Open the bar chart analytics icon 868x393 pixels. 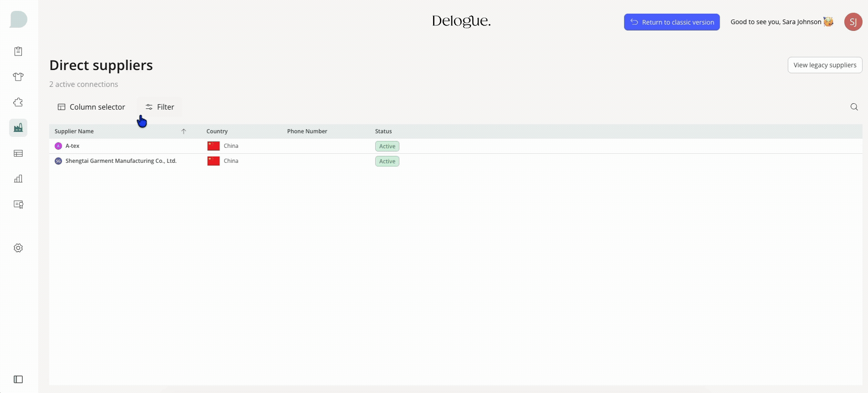pyautogui.click(x=18, y=179)
